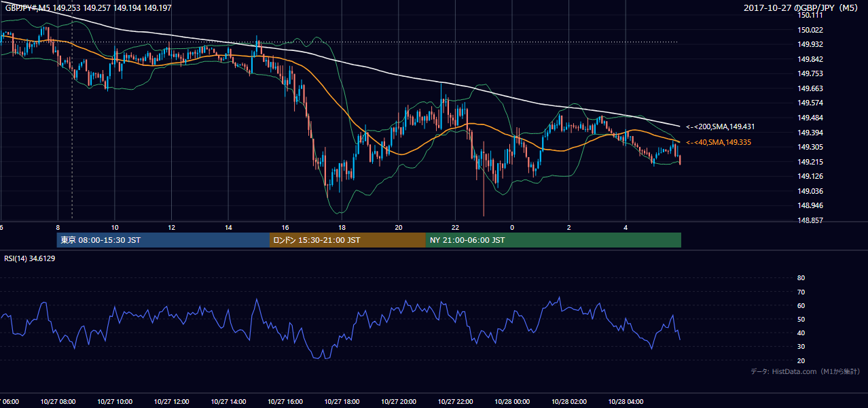
Task: Click the 40 SMA 149.335 label
Action: (720, 142)
